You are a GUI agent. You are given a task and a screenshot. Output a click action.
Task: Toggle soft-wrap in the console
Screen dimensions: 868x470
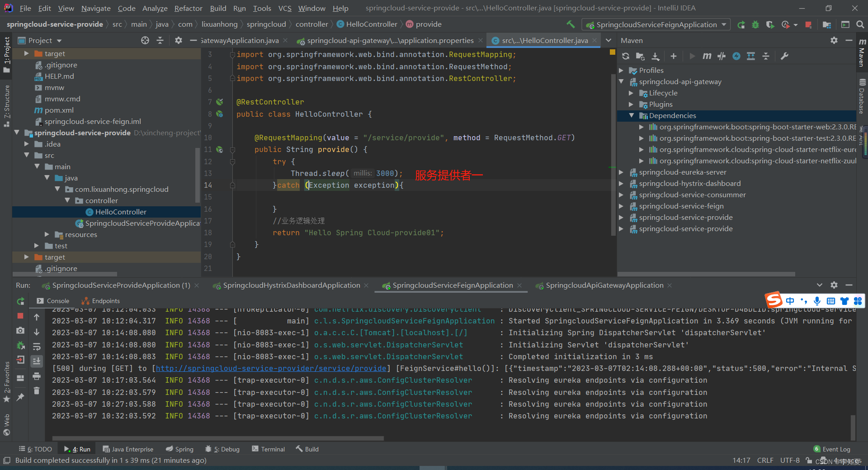pyautogui.click(x=37, y=347)
